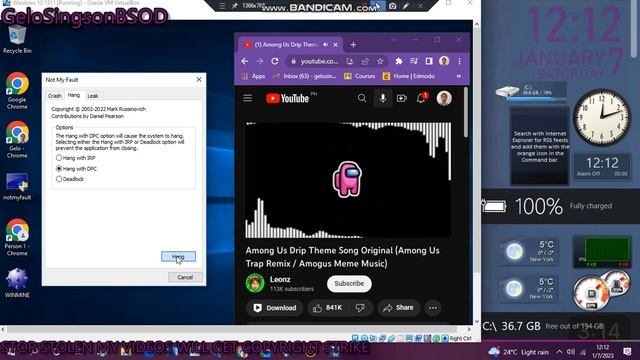
Task: Open YouTube search
Action: (x=362, y=98)
